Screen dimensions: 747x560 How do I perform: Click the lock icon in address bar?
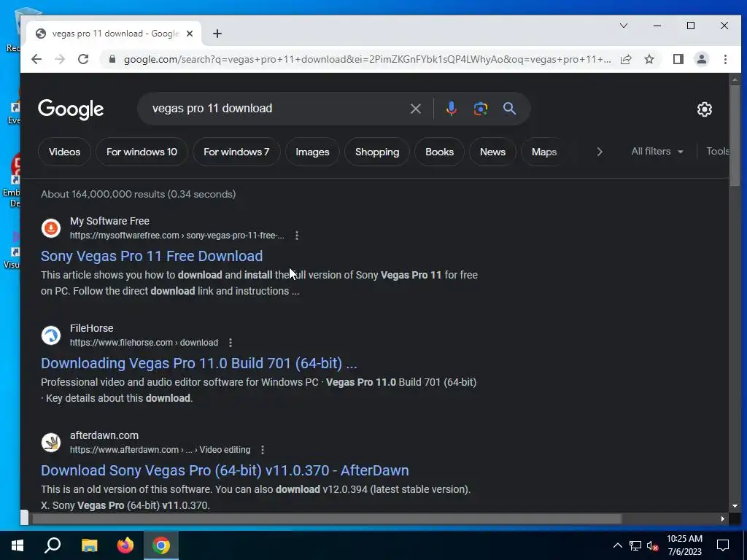coord(112,59)
